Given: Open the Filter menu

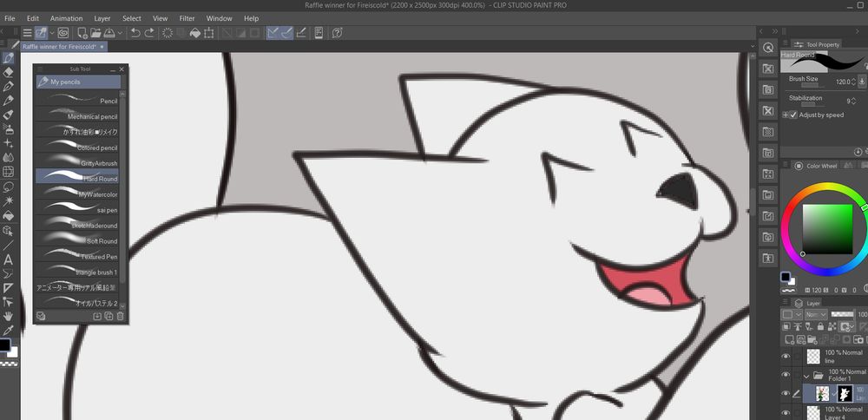Looking at the screenshot, I should pyautogui.click(x=187, y=17).
